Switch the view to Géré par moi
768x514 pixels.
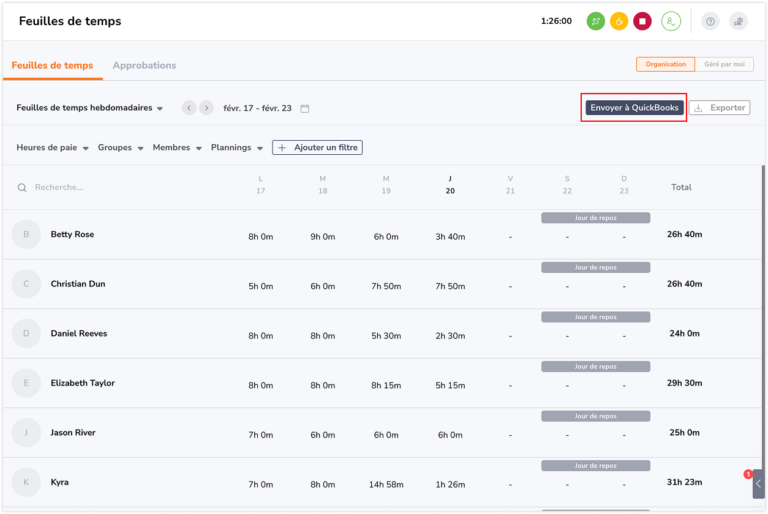[724, 64]
